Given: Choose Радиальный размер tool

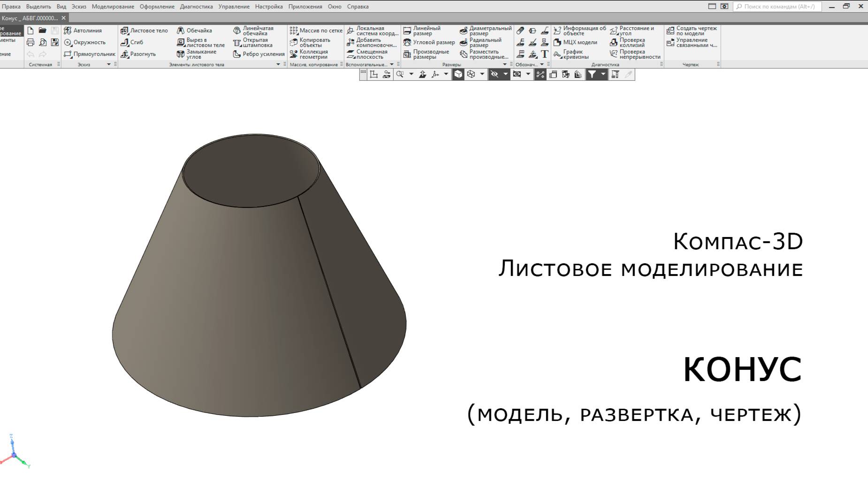Looking at the screenshot, I should (480, 42).
